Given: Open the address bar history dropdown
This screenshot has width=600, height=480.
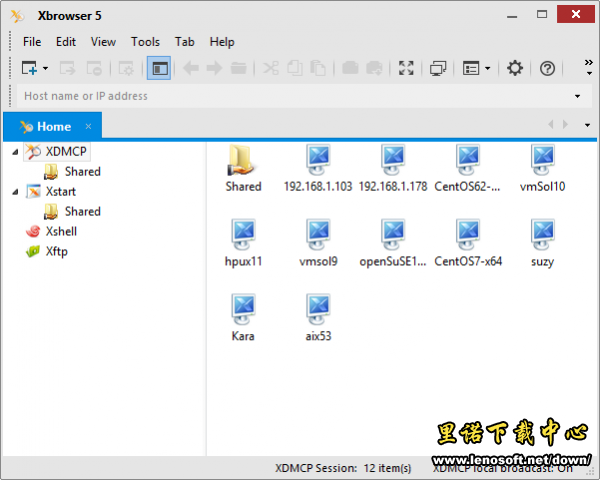Looking at the screenshot, I should 577,96.
